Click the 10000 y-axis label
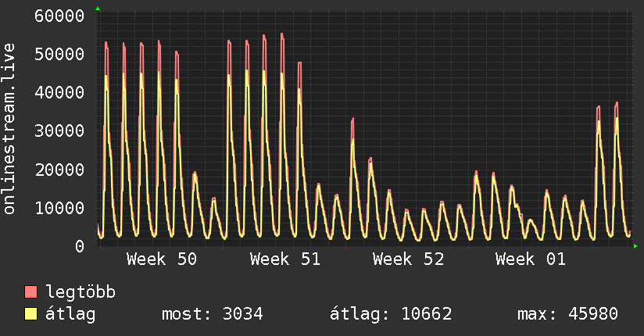This screenshot has height=336, width=644. pyautogui.click(x=59, y=208)
